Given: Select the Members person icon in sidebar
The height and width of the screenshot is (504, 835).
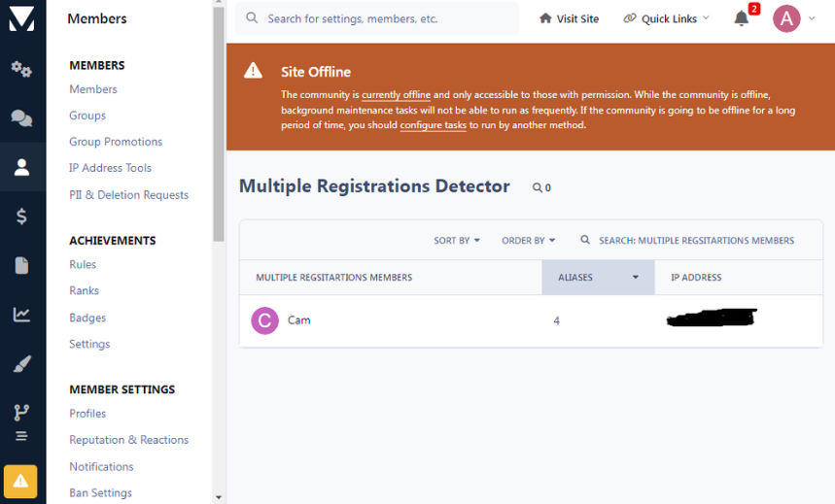Looking at the screenshot, I should [x=21, y=167].
